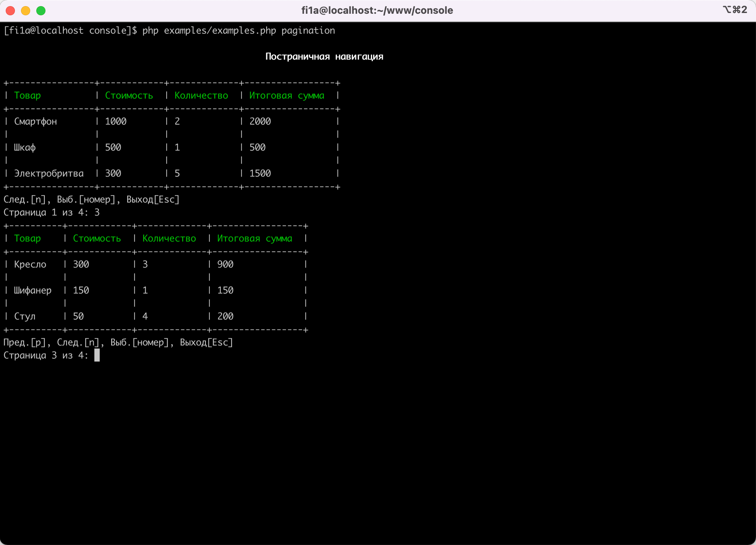
Task: Click the 'Смартфон' cell
Action: (x=36, y=122)
